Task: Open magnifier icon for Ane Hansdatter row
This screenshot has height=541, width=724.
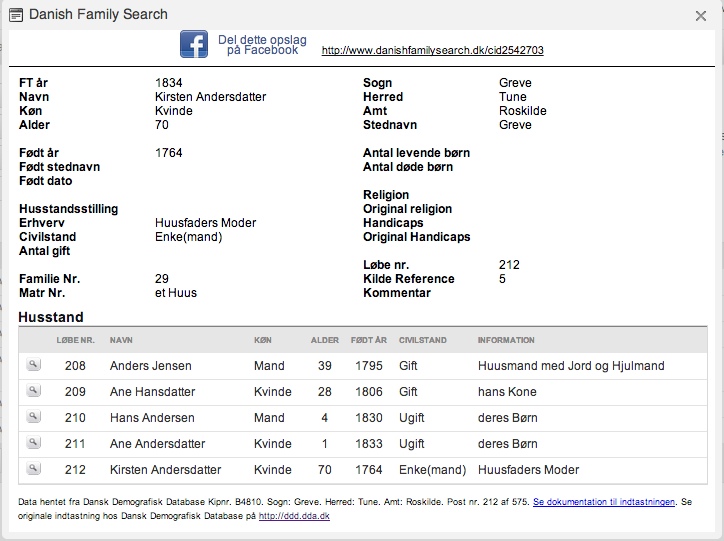Action: coord(33,391)
